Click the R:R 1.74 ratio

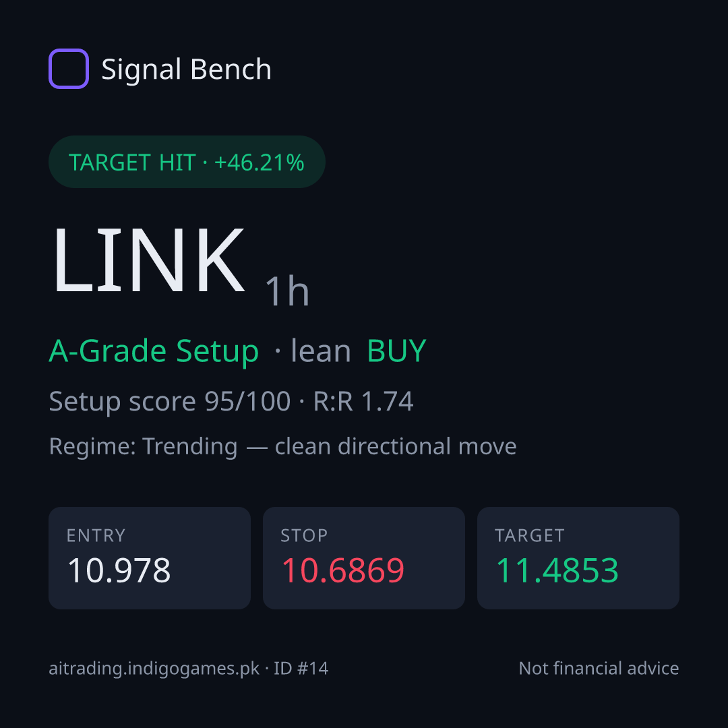coord(363,402)
